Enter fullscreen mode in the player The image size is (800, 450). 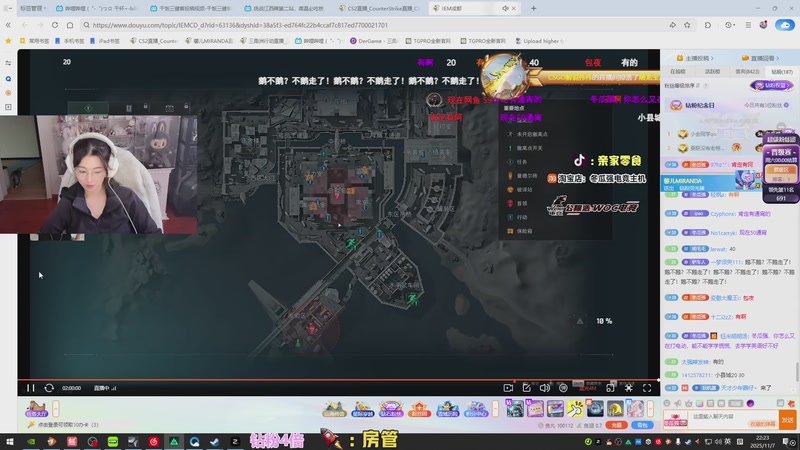[x=647, y=388]
